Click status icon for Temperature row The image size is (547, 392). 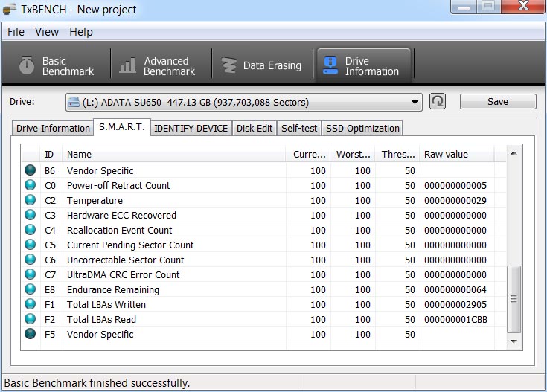(31, 200)
